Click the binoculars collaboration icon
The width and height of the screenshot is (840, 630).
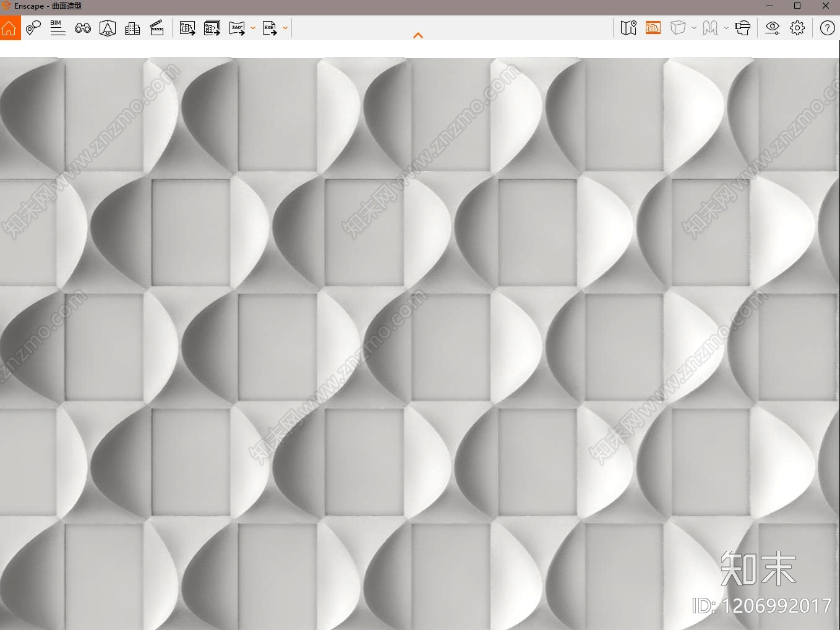[83, 28]
